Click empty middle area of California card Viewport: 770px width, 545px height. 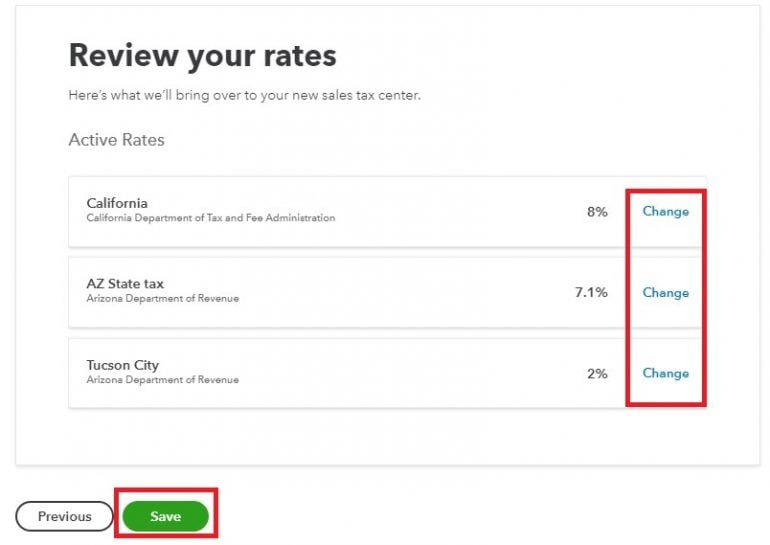coord(460,212)
